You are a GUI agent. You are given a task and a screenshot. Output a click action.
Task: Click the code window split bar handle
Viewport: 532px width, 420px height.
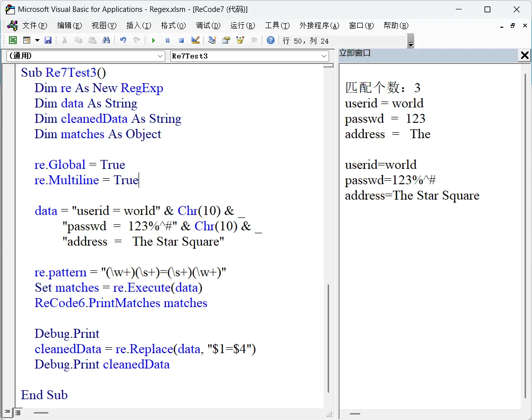click(328, 65)
